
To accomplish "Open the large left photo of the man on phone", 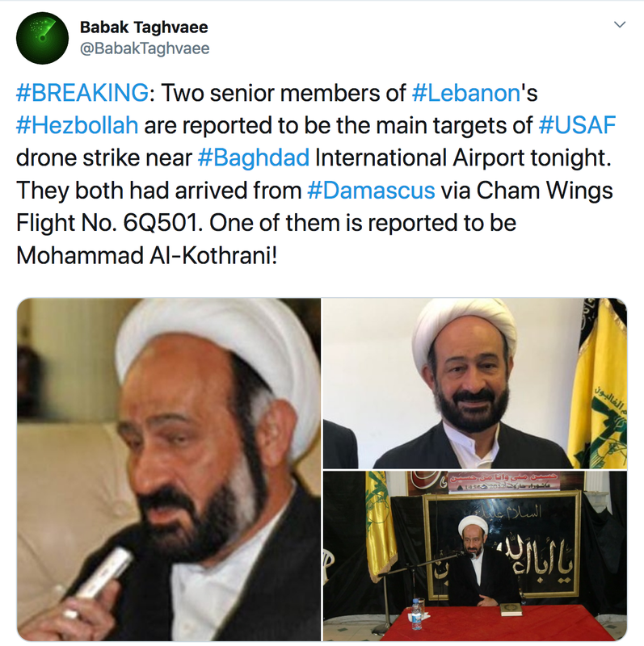I will [169, 469].
